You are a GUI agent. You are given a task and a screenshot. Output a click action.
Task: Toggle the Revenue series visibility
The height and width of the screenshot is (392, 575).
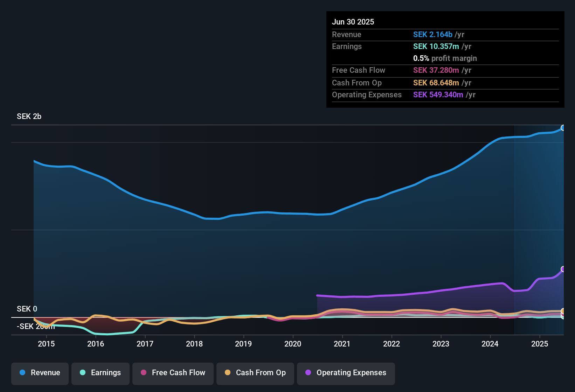(40, 373)
